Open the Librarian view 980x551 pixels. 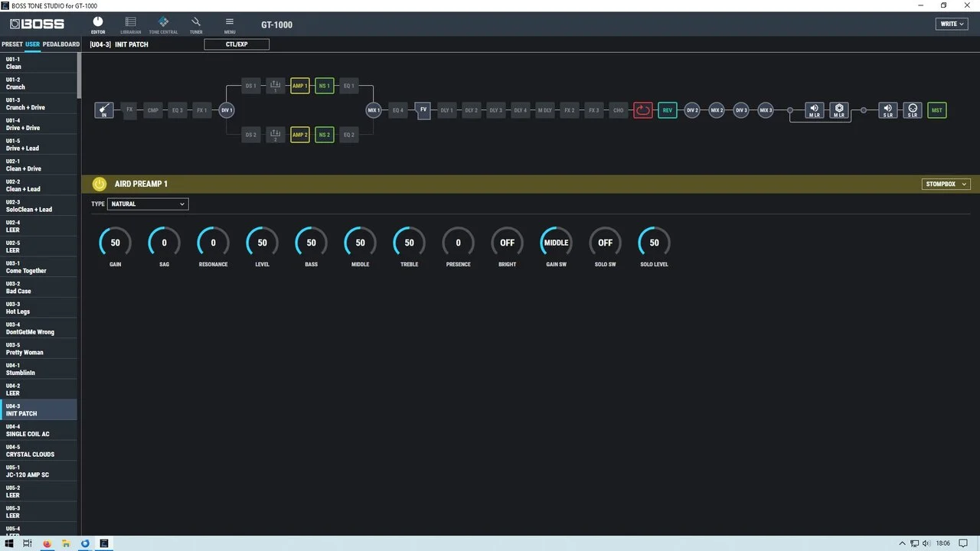pyautogui.click(x=130, y=24)
